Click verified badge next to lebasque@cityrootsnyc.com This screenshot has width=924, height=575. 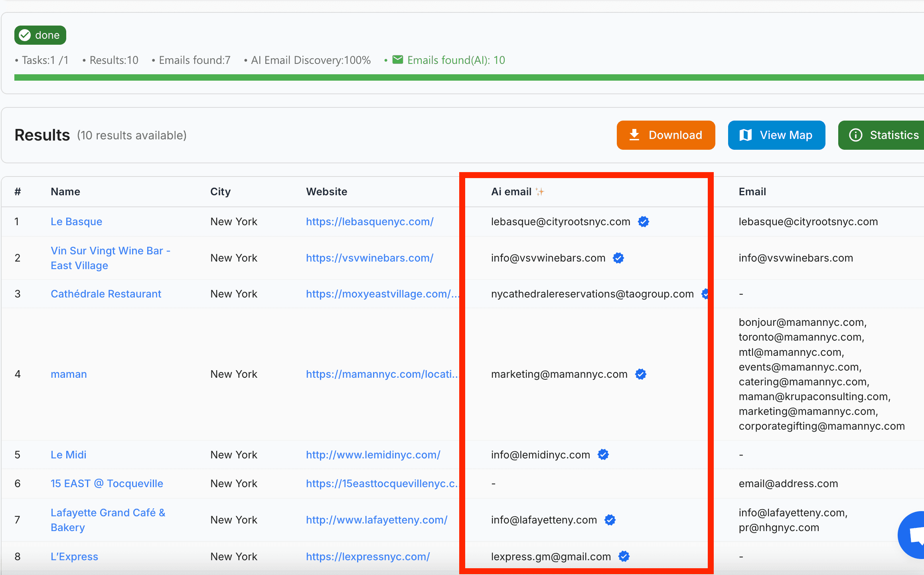point(644,222)
